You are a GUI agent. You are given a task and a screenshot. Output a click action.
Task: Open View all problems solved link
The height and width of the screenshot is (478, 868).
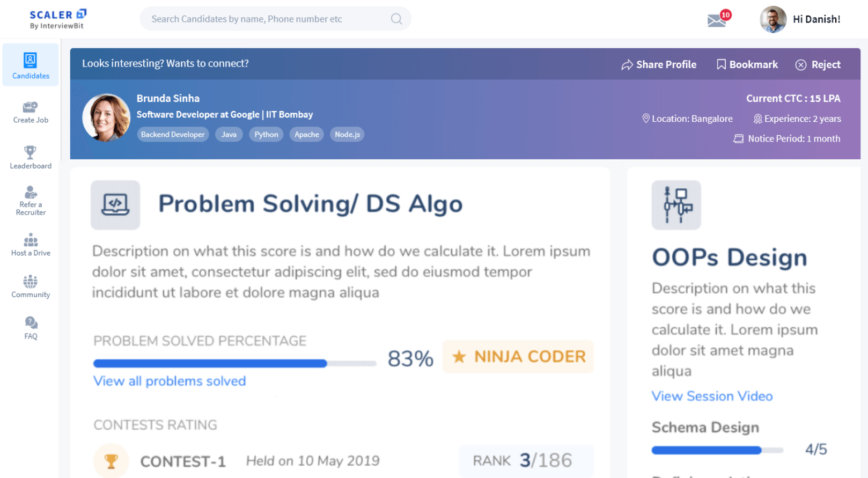[x=170, y=381]
